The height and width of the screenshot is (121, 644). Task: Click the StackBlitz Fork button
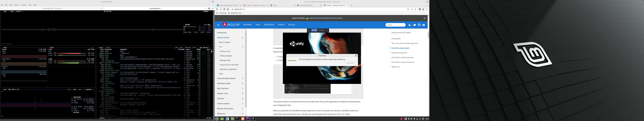(x=314, y=30)
